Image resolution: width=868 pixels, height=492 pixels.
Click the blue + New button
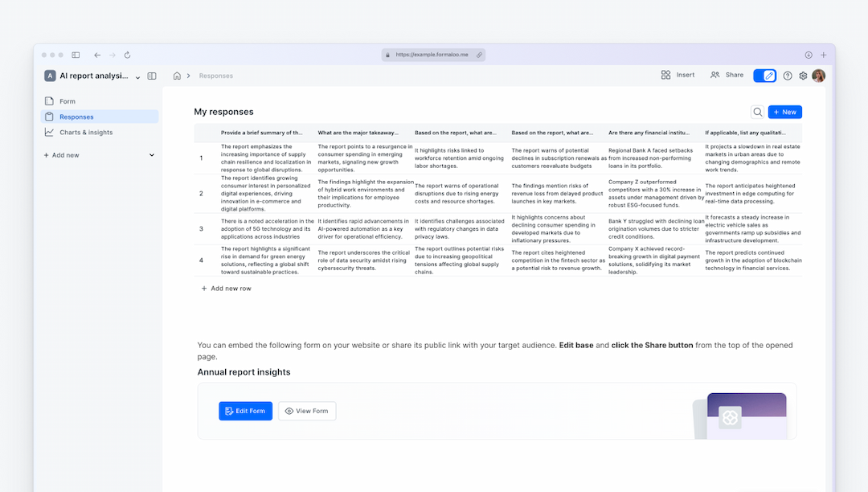(785, 112)
